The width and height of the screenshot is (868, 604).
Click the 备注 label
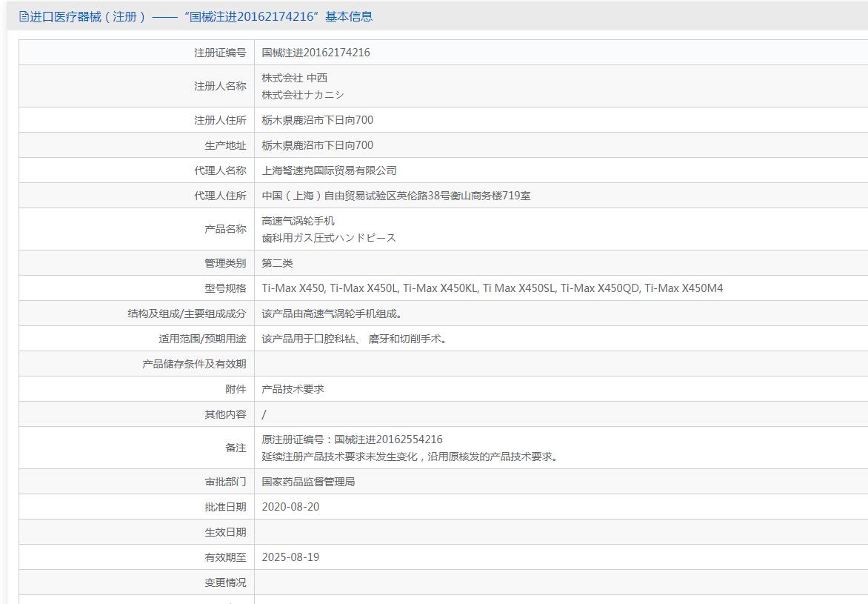point(236,448)
